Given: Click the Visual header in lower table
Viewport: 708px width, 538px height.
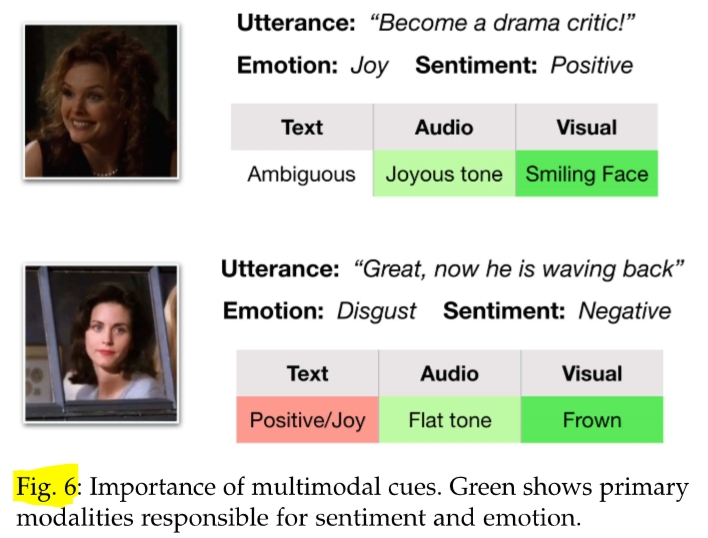Looking at the screenshot, I should pos(592,373).
